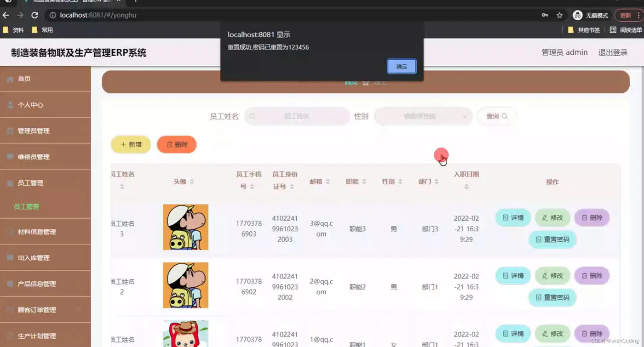Open 个人中心 sidebar menu
Image resolution: width=644 pixels, height=347 pixels.
pyautogui.click(x=45, y=105)
